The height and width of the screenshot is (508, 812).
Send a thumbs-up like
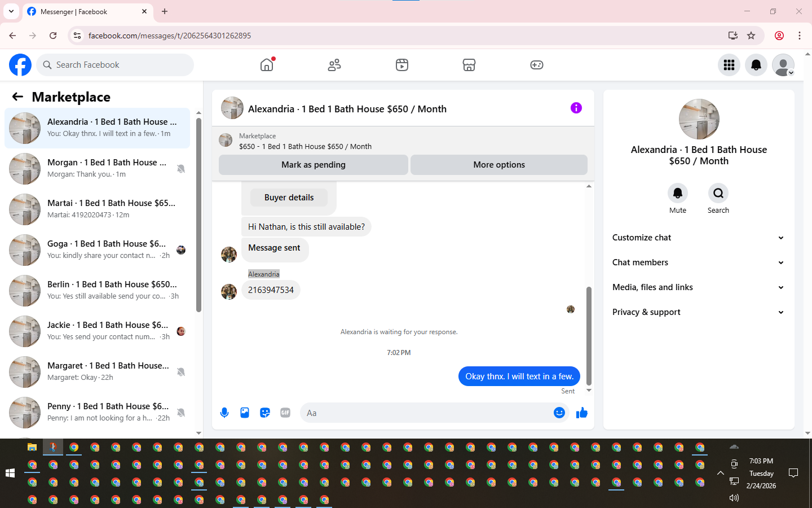582,413
